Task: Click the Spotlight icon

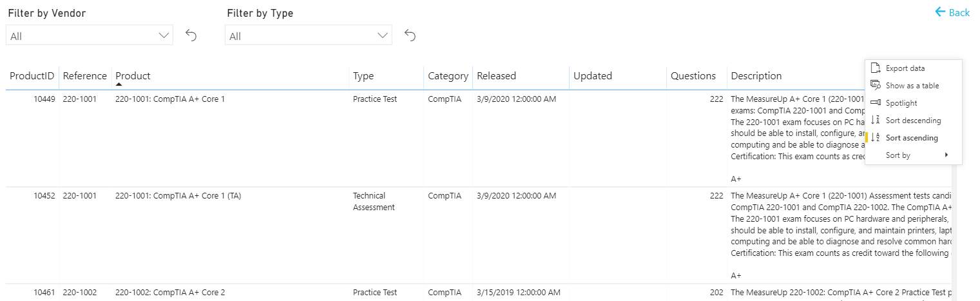Action: [875, 102]
